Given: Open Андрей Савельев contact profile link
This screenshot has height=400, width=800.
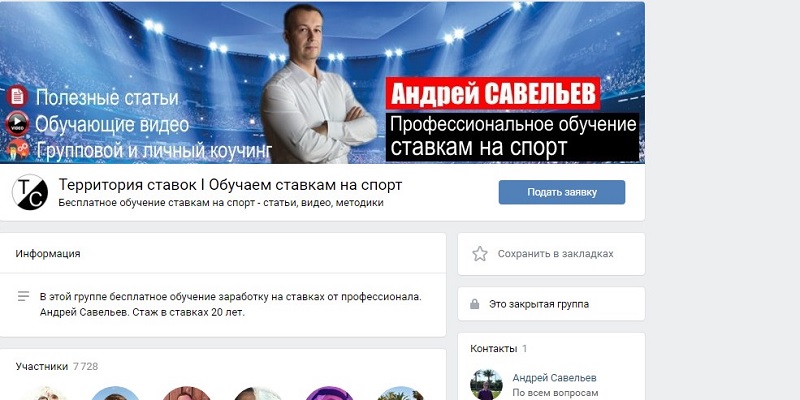Looking at the screenshot, I should coord(554,378).
